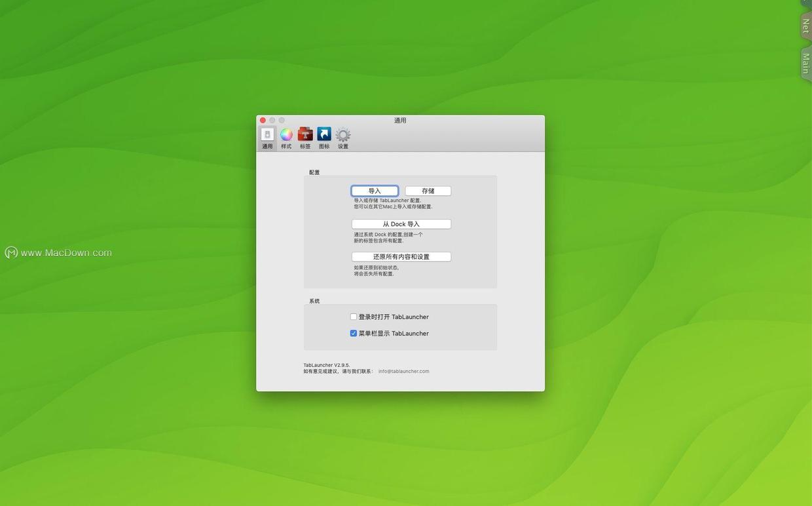Open the Main tab at screen edge
This screenshot has height=506, width=812.
[805, 64]
